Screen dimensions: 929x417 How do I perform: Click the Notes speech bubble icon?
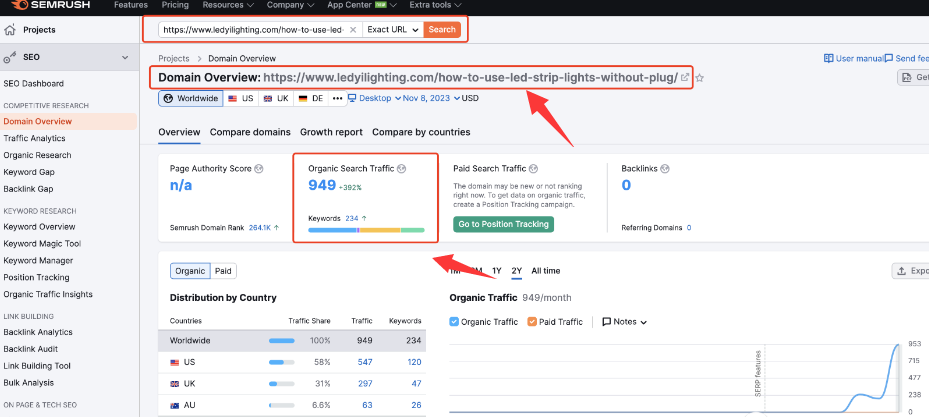607,322
